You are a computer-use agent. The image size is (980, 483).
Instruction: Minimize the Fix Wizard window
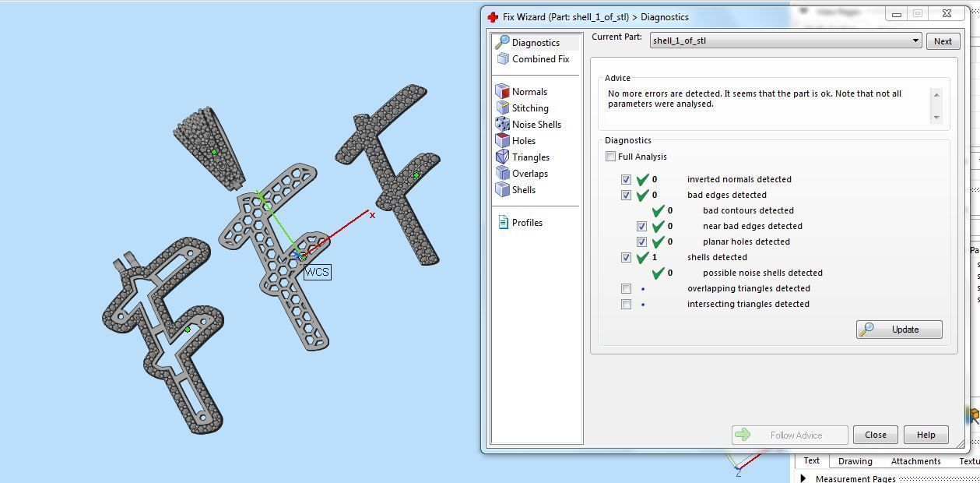point(896,14)
